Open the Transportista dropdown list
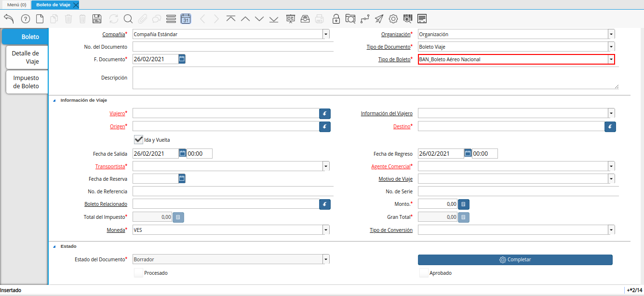The height and width of the screenshot is (296, 644). click(326, 166)
